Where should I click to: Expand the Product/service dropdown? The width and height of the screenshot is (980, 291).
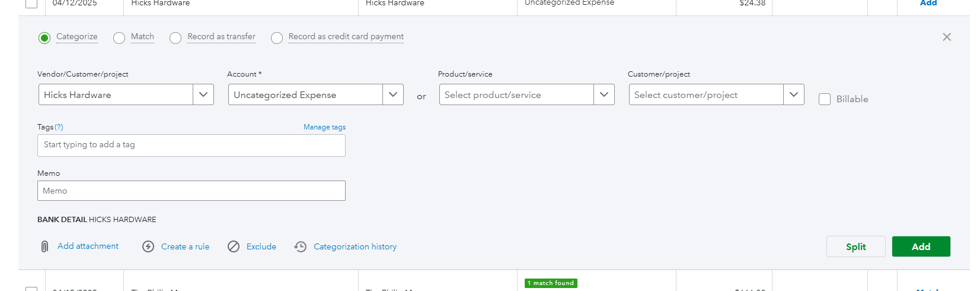(604, 94)
